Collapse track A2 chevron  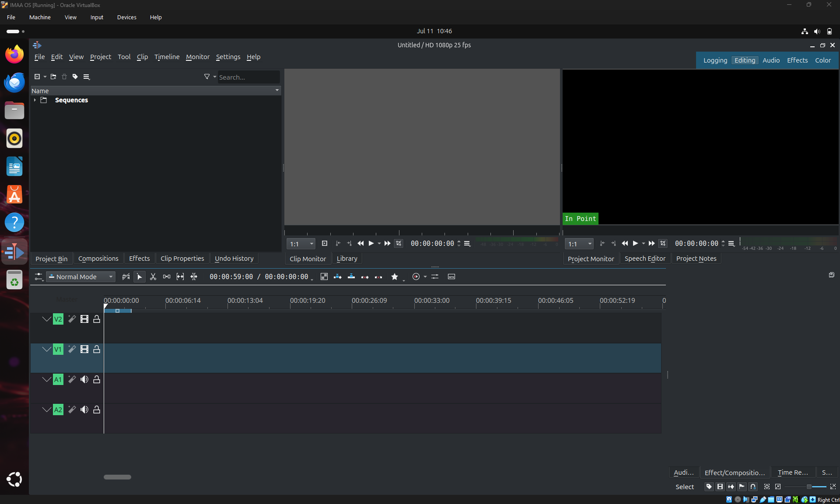tap(46, 409)
